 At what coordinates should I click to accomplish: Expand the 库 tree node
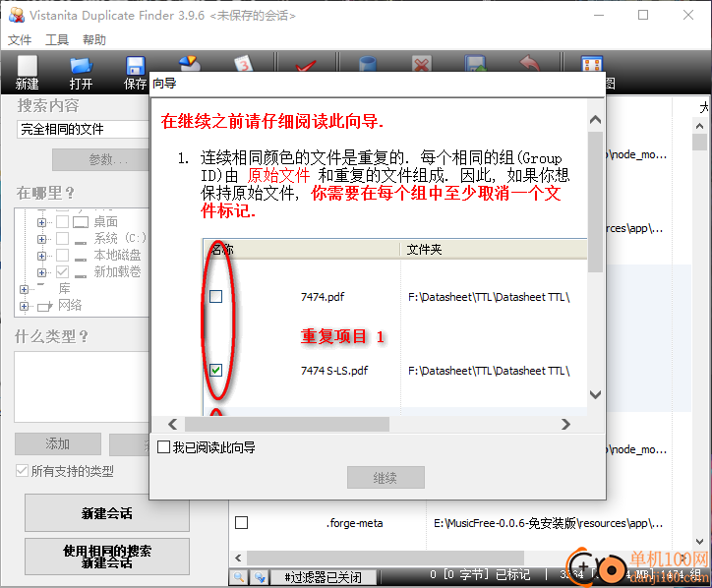point(24,289)
